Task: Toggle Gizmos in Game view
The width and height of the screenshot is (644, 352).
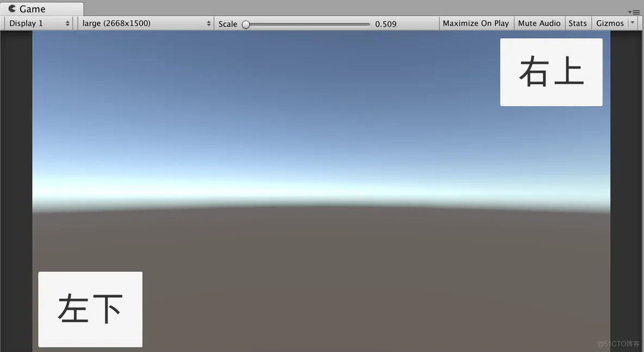Action: click(610, 23)
